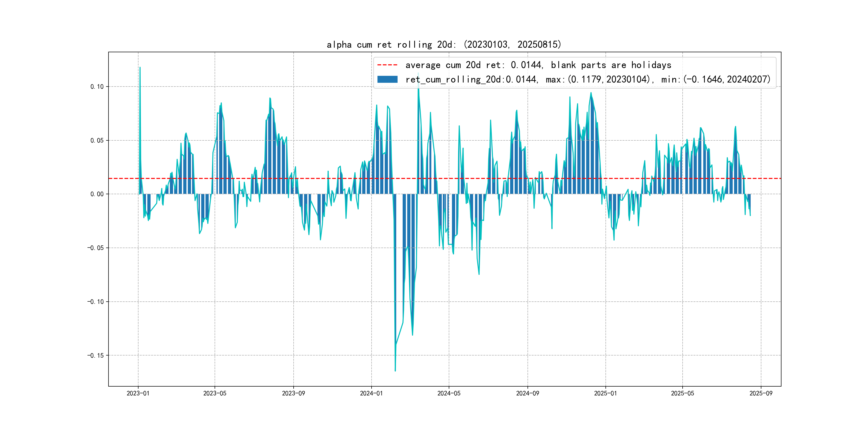
Task: Click the -0.10 y-axis tick label
Action: click(95, 302)
